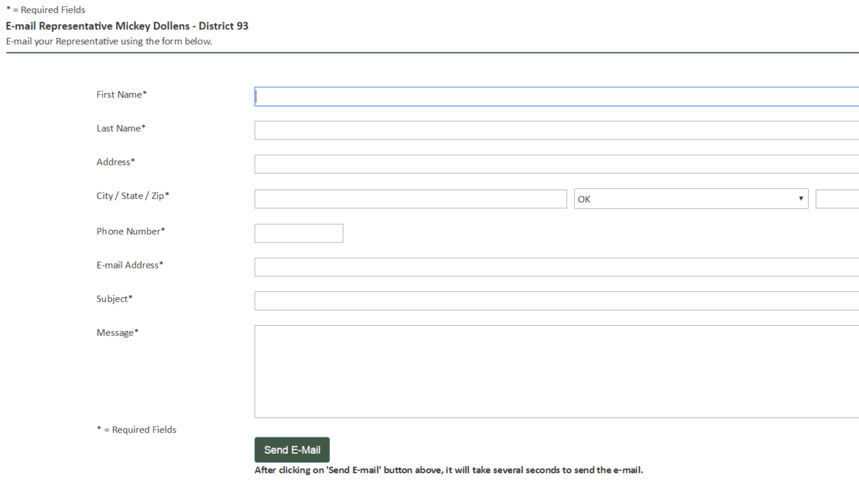Click the Message label text
859x504 pixels.
[x=117, y=332]
